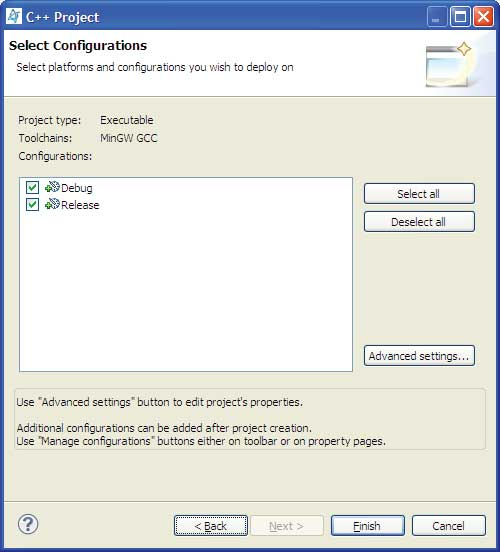
Task: Click Finish to create the project
Action: (368, 526)
